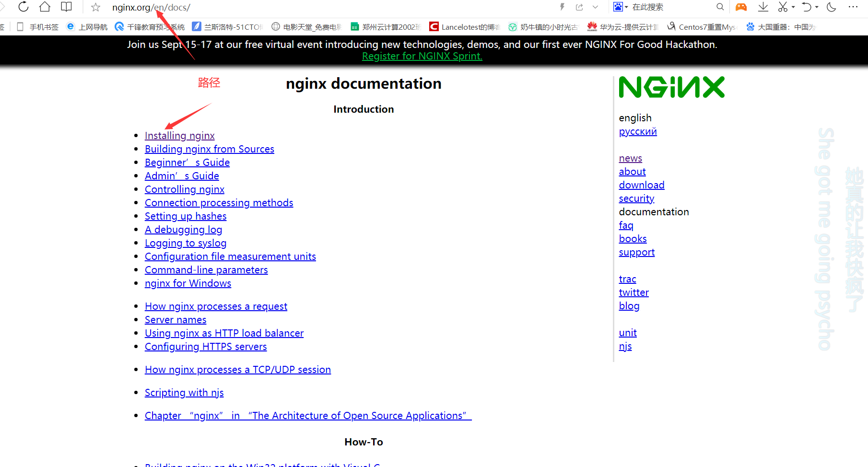Open the Installing nginx link
868x467 pixels.
(x=180, y=136)
